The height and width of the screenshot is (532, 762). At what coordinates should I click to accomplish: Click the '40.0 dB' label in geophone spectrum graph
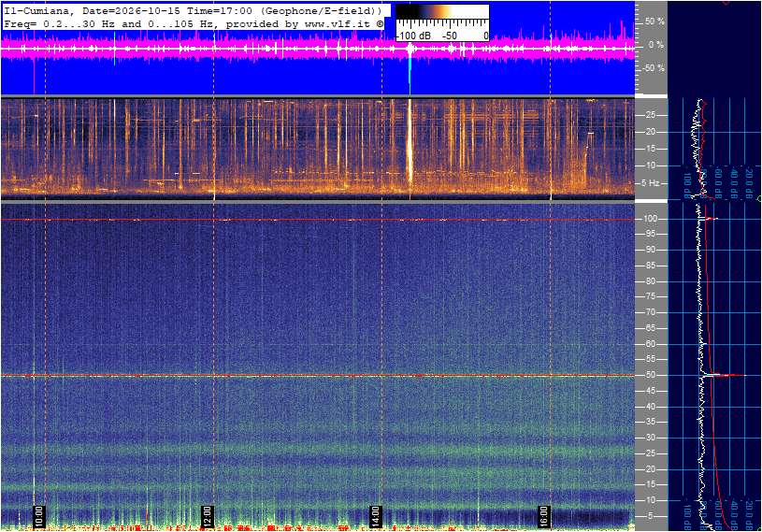coord(734,183)
